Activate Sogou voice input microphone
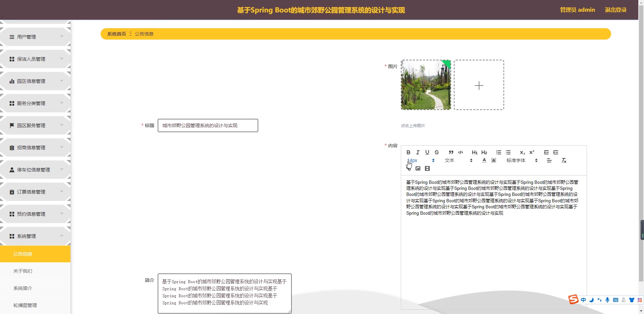 click(607, 300)
